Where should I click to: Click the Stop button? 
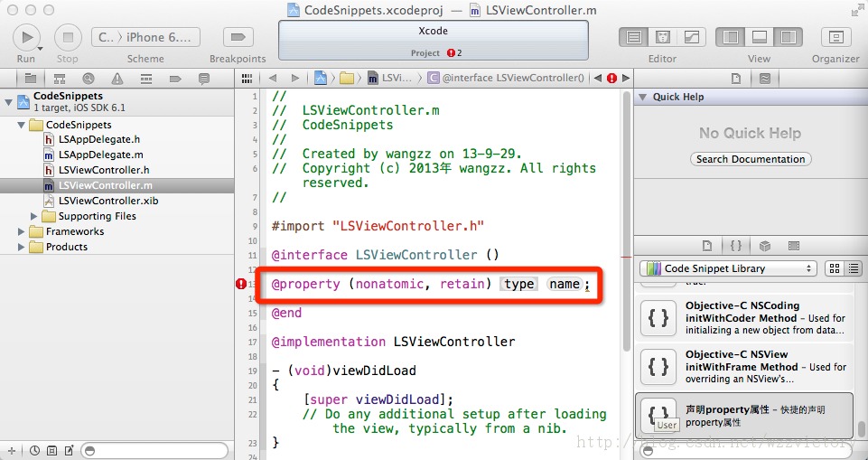[x=68, y=37]
